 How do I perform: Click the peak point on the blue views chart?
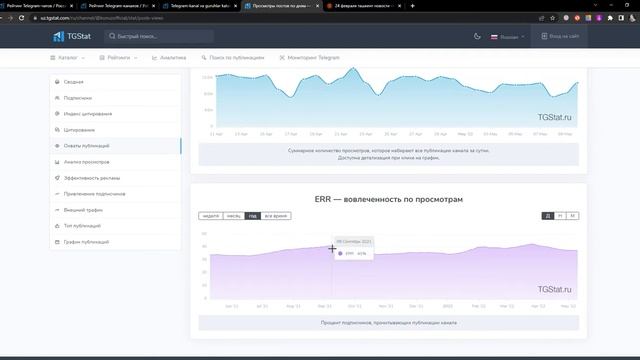tap(353, 68)
